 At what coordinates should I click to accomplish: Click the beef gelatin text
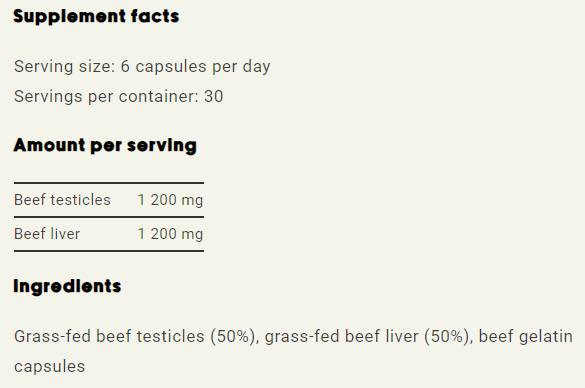click(x=526, y=337)
